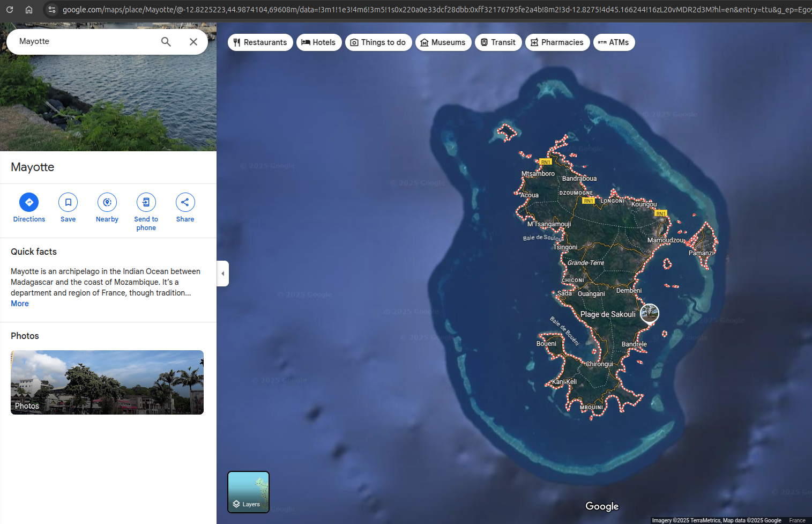The image size is (812, 524).
Task: Open the Layers switcher
Action: tap(248, 492)
